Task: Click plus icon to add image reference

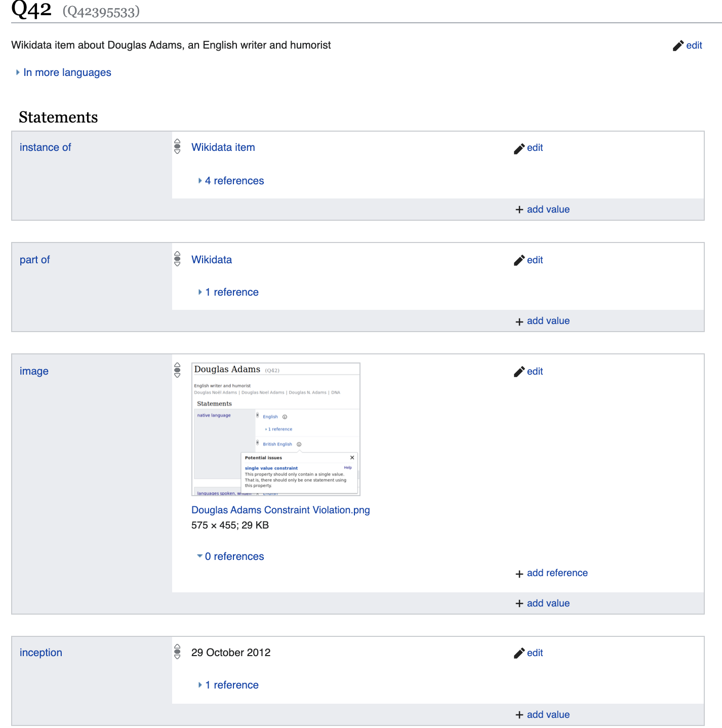Action: 519,574
